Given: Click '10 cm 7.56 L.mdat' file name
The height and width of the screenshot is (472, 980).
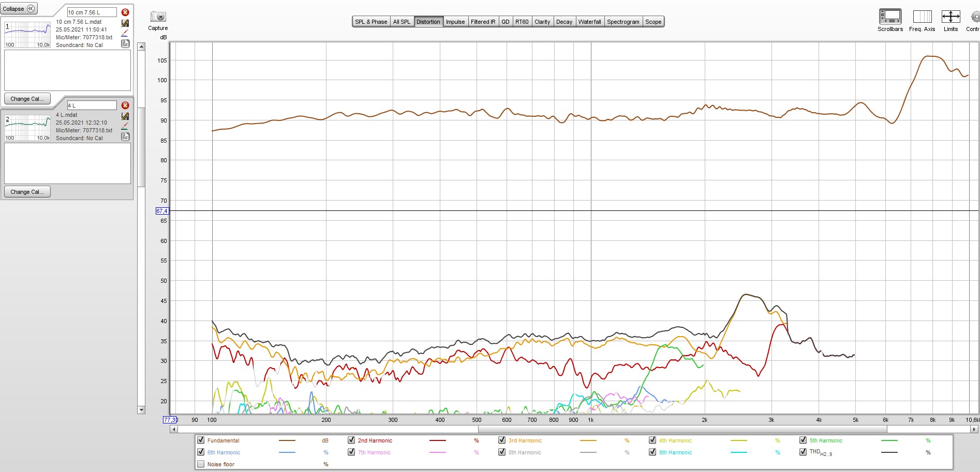Looking at the screenshot, I should (79, 22).
